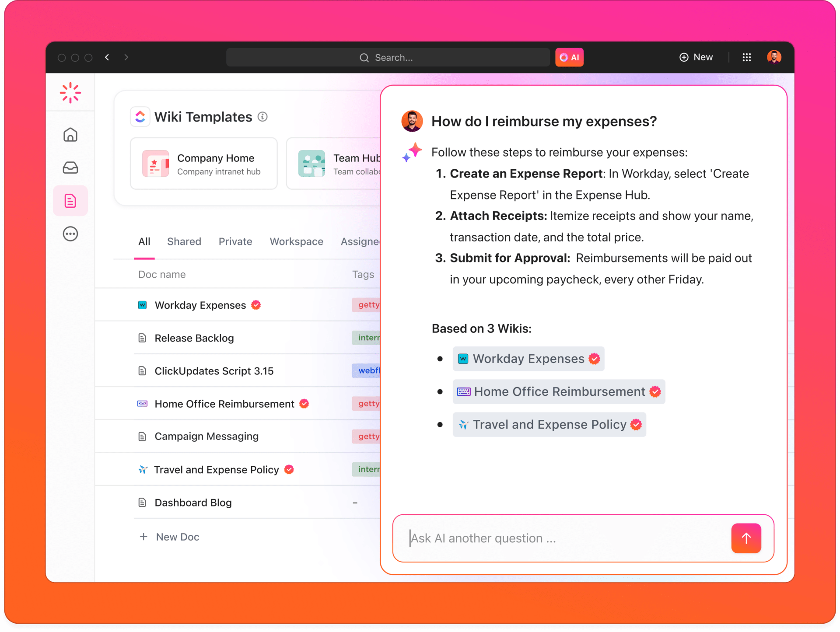Send the AI question with arrow button
The height and width of the screenshot is (632, 840).
coord(746,538)
